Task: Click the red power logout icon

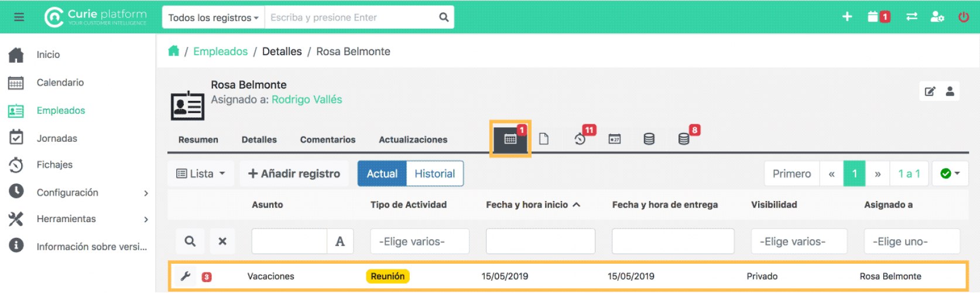Action: (x=963, y=17)
